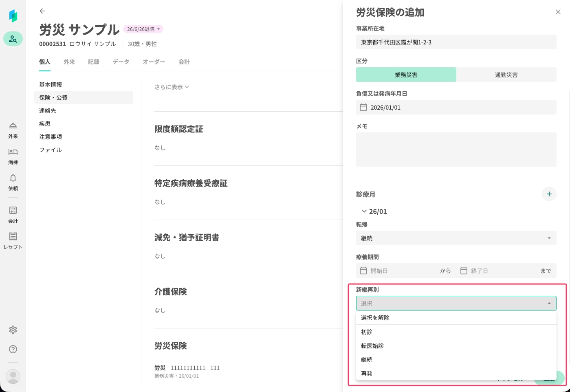570x392 pixels.
Task: Close the 労災保険の追加 panel
Action: click(x=558, y=12)
